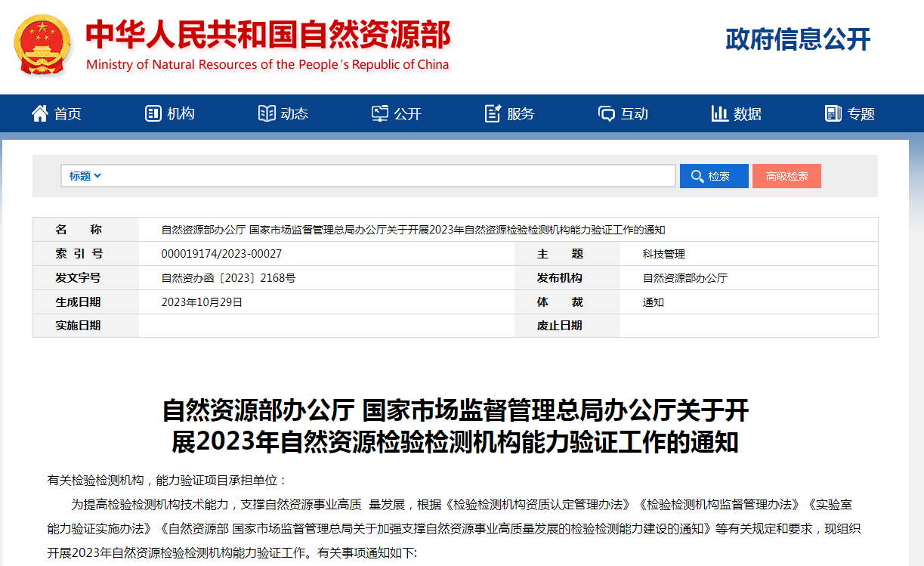Image resolution: width=924 pixels, height=566 pixels.
Task: Click the monitor icon beside 公开
Action: point(380,113)
